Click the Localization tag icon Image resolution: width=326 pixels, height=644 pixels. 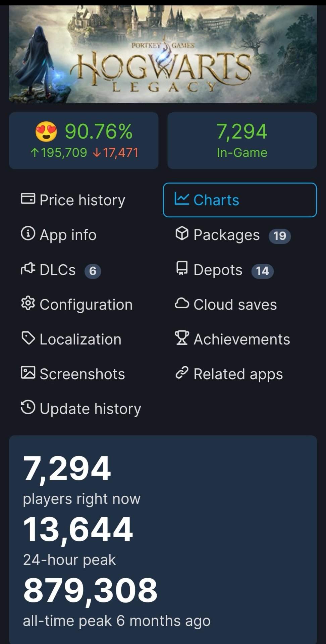28,338
